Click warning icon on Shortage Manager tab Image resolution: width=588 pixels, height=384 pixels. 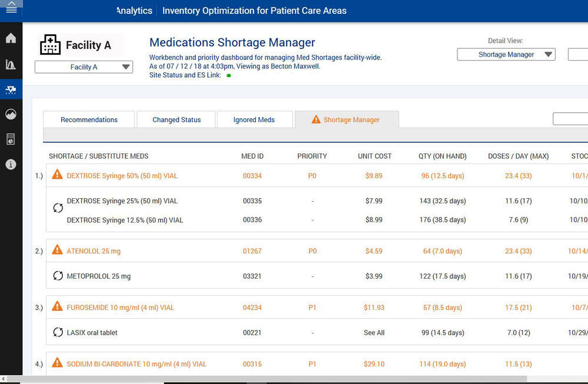point(316,119)
